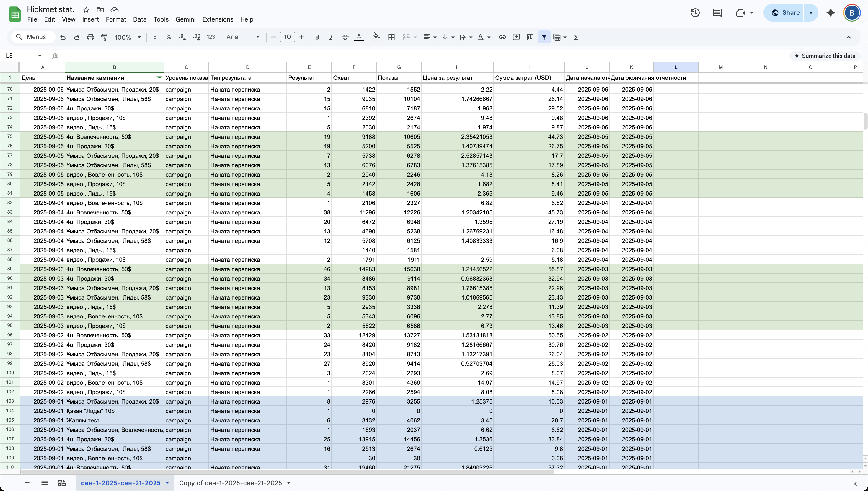Format as percent
868x491 pixels.
pos(169,37)
